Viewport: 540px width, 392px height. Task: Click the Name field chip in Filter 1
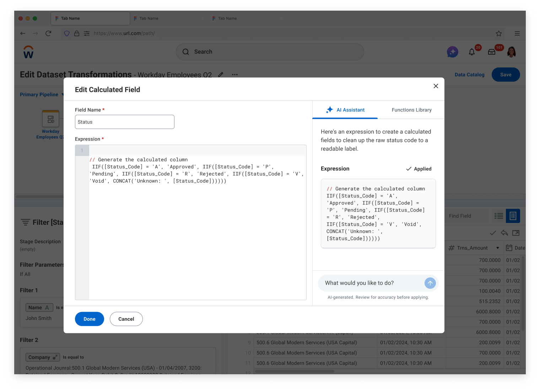click(x=39, y=307)
